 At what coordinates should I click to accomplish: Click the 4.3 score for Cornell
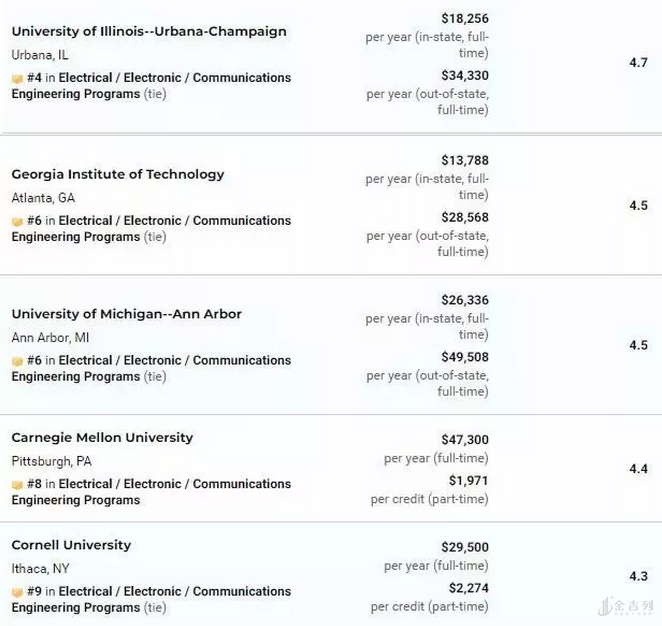click(638, 577)
